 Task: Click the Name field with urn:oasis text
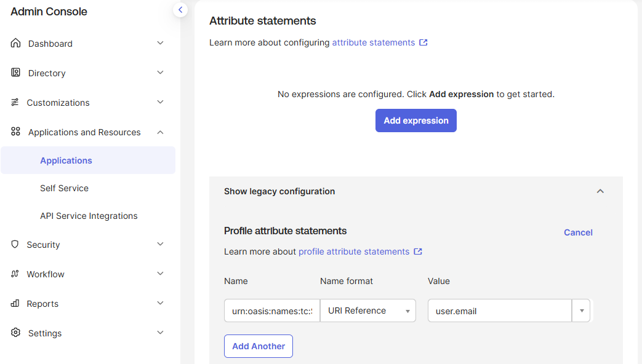pos(272,311)
